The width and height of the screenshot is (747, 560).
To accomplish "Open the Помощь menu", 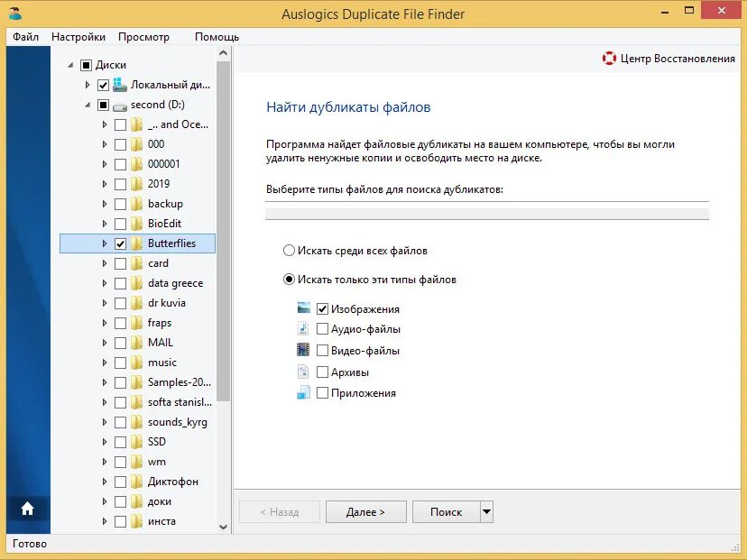I will tap(217, 37).
